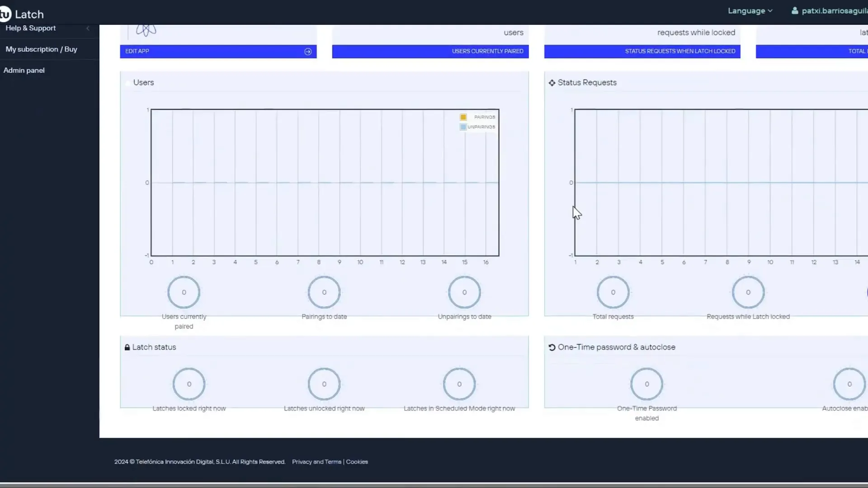
Task: Click the Latch status heading text
Action: [x=154, y=347]
